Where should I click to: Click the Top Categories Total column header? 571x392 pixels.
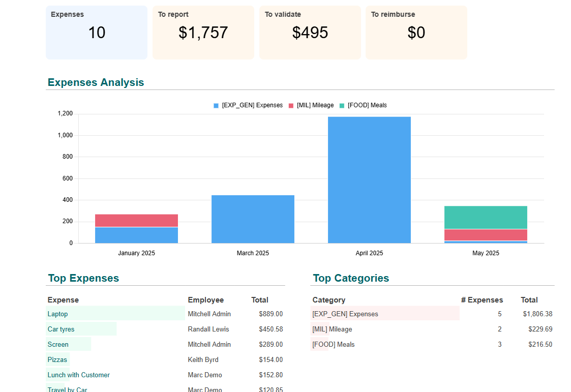[x=529, y=300]
